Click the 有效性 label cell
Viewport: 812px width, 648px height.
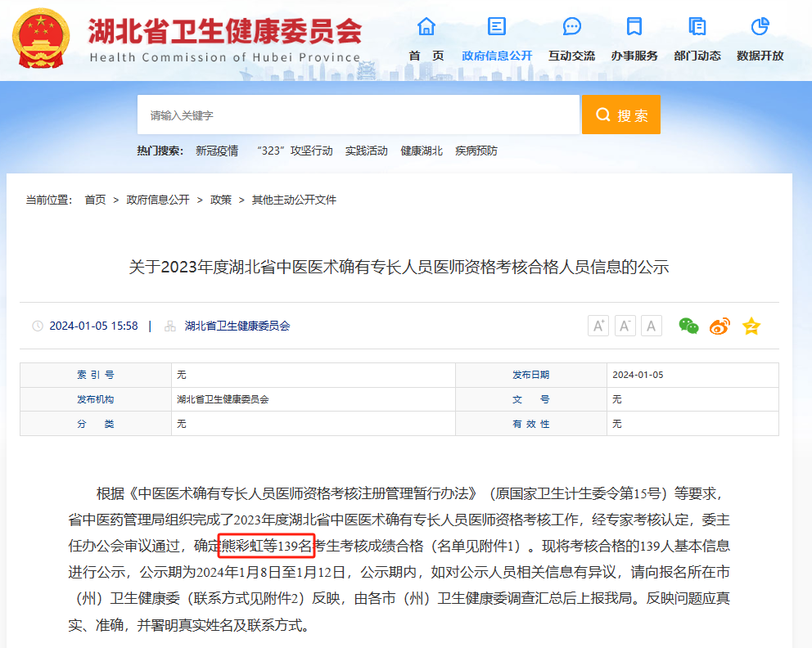531,424
